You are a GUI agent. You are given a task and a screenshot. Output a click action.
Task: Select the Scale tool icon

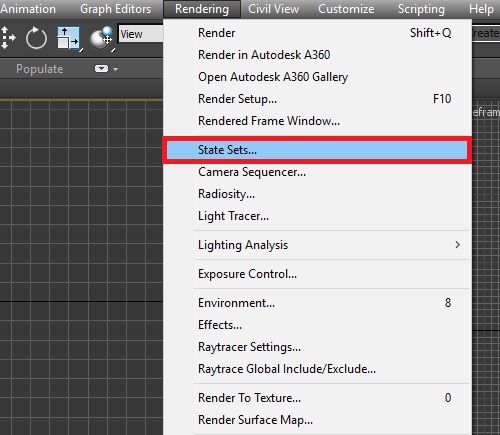coord(68,38)
